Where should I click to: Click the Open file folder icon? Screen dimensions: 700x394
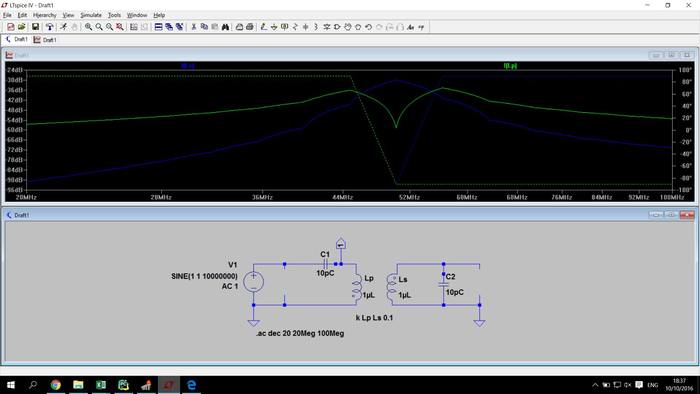click(21, 27)
